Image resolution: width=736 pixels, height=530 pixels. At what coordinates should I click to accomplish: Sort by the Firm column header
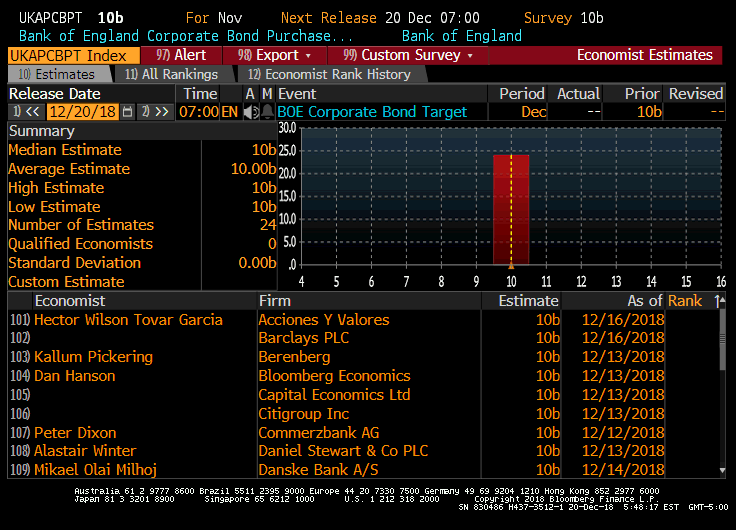(x=275, y=301)
